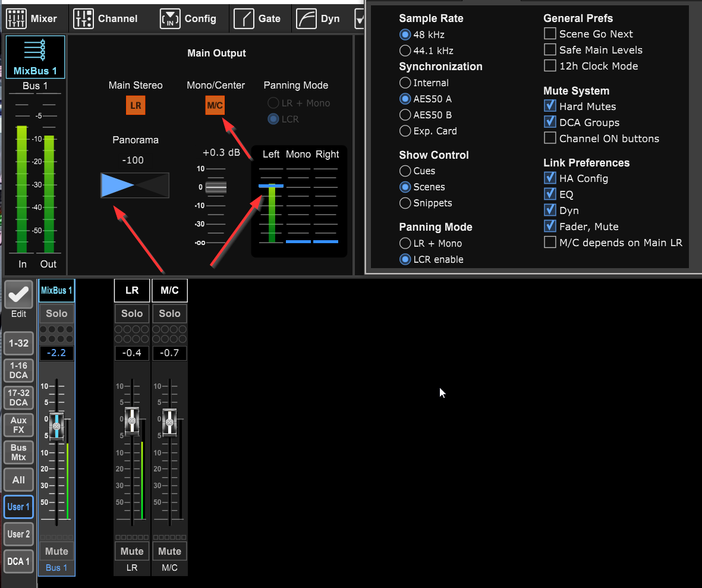This screenshot has width=702, height=588.
Task: Select Cues show control
Action: 417,171
